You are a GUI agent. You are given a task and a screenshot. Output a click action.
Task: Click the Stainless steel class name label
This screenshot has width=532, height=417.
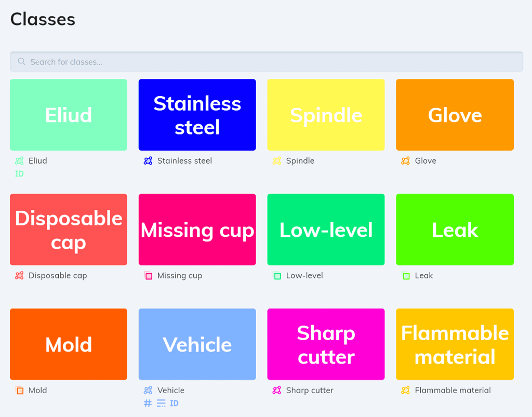tap(184, 161)
